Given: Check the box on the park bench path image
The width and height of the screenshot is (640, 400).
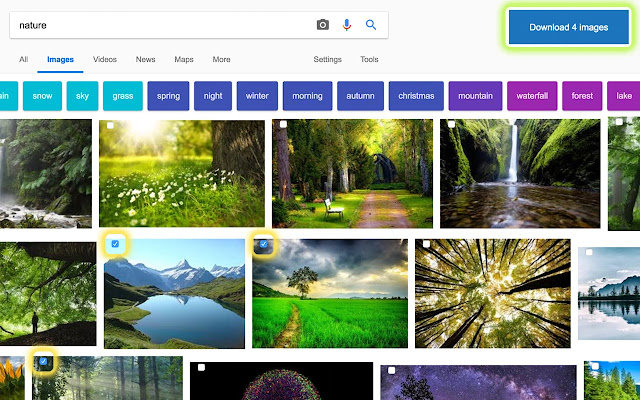Looking at the screenshot, I should 283,124.
